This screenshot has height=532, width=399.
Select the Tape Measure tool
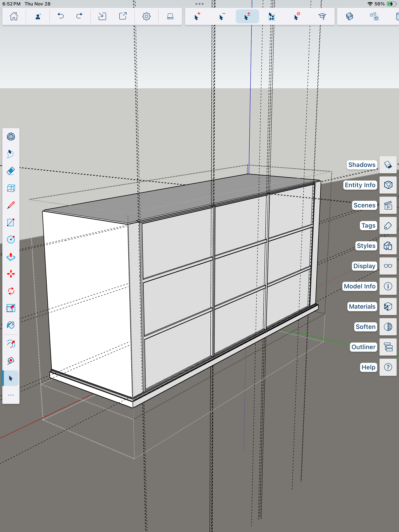tap(11, 361)
